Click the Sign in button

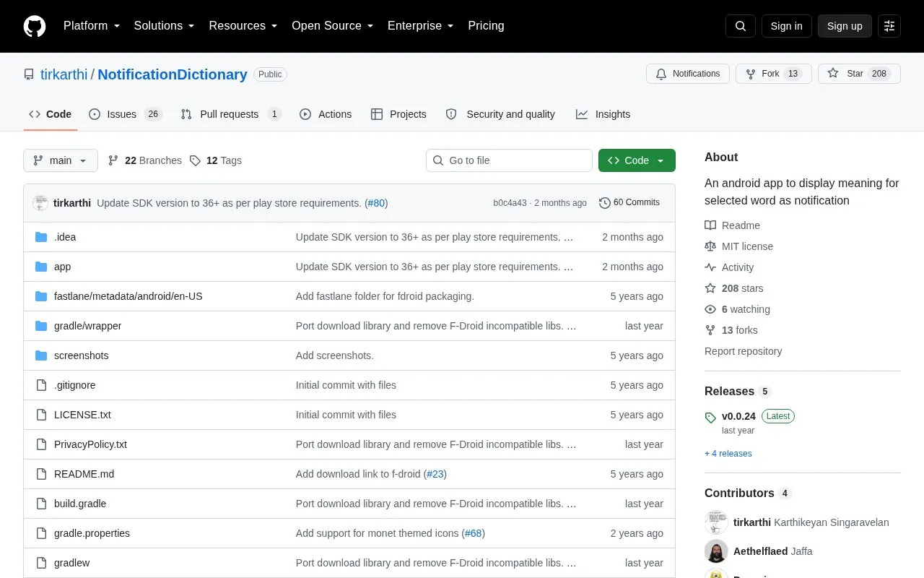point(786,26)
